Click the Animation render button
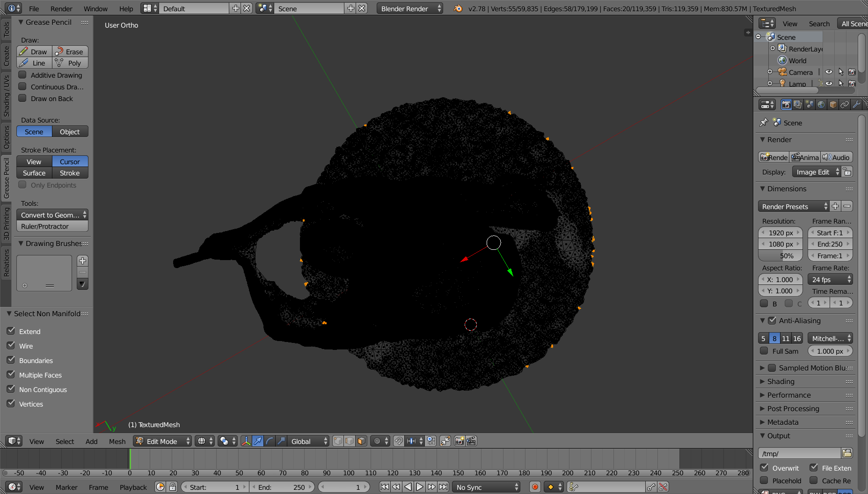 805,157
